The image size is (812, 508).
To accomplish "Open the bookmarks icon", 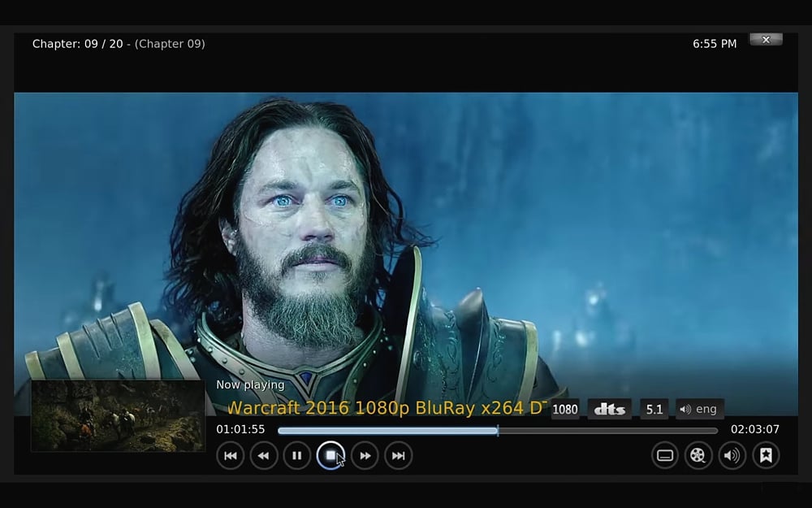I will click(x=765, y=455).
